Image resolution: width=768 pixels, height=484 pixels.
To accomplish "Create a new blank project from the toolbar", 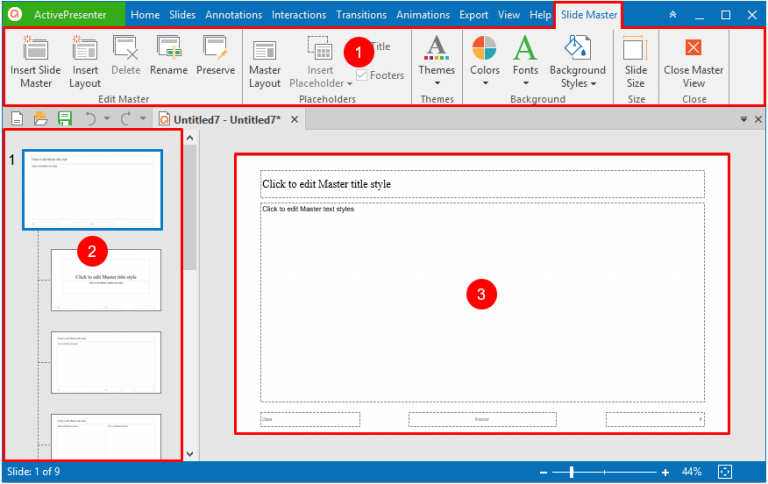I will pos(17,119).
